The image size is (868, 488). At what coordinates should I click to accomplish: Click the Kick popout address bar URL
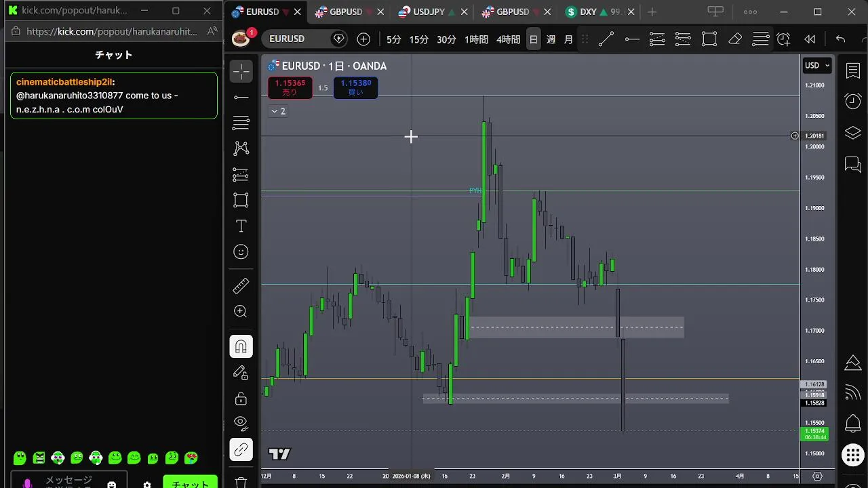(112, 31)
